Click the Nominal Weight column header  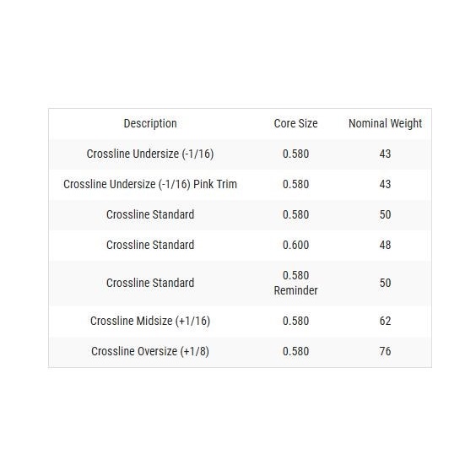(x=385, y=123)
